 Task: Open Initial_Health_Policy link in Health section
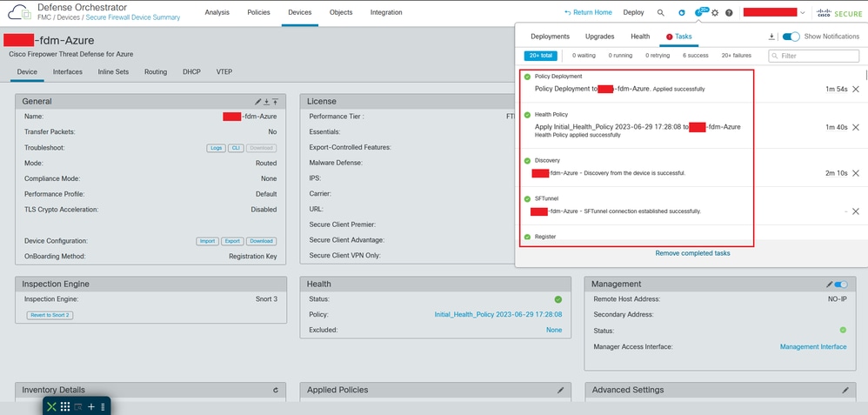(498, 315)
